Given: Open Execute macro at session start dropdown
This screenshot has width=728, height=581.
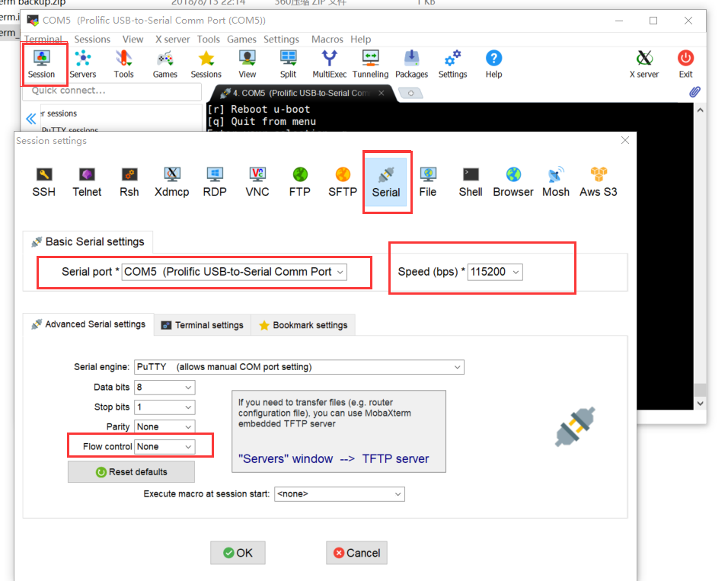Looking at the screenshot, I should click(x=340, y=493).
